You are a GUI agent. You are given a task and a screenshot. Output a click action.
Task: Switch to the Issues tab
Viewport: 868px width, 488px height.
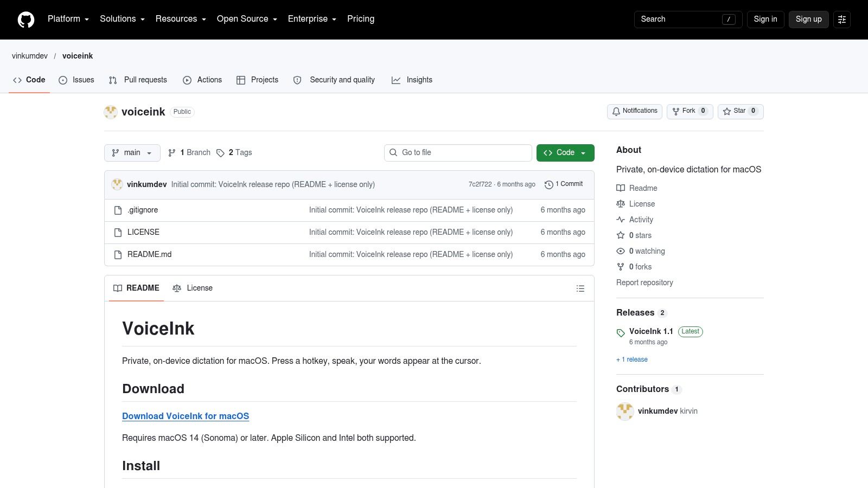tap(76, 80)
